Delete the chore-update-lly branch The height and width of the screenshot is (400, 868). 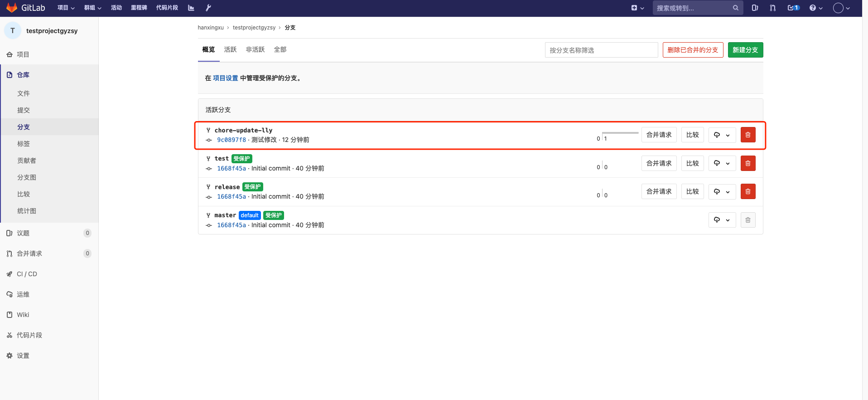[748, 135]
